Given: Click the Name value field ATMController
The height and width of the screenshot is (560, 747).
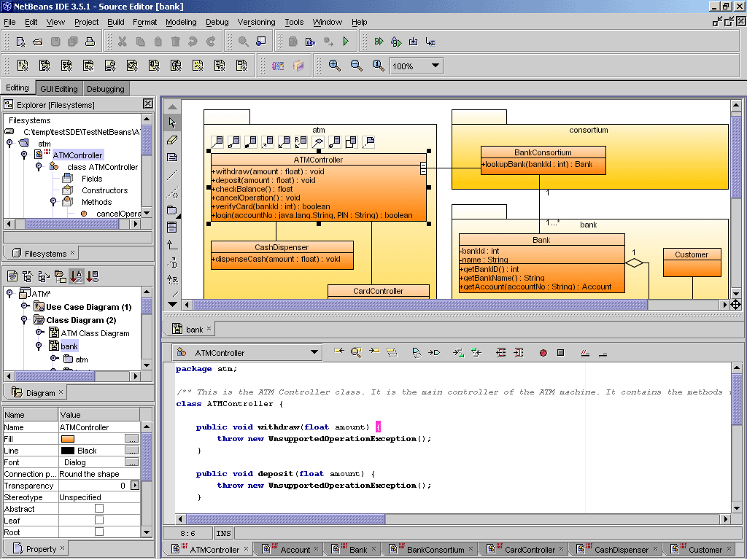Looking at the screenshot, I should pos(99,427).
